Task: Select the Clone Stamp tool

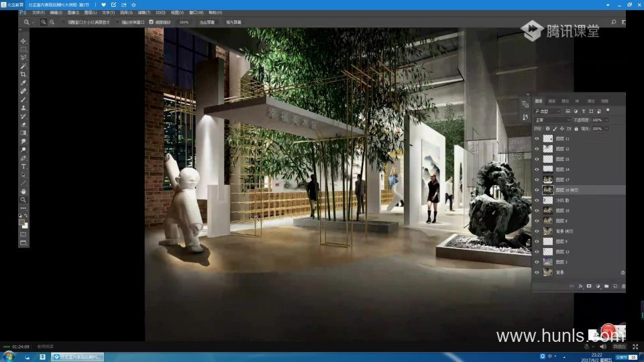Action: click(23, 108)
